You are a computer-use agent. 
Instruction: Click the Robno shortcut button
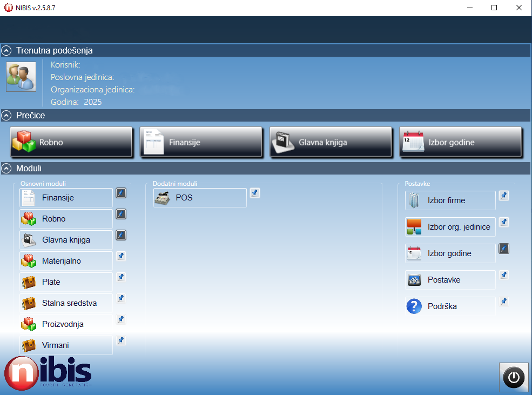[71, 143]
